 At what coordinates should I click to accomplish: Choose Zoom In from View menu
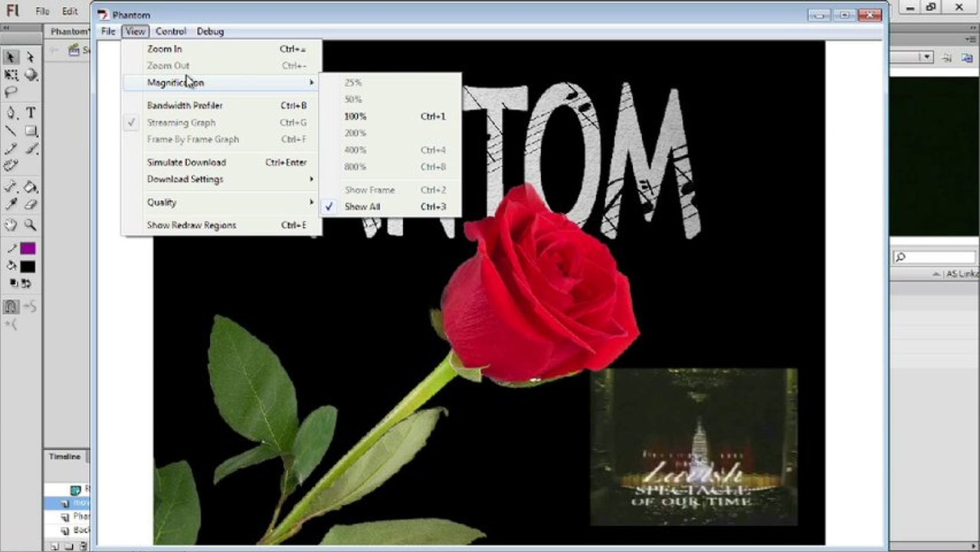(x=221, y=49)
